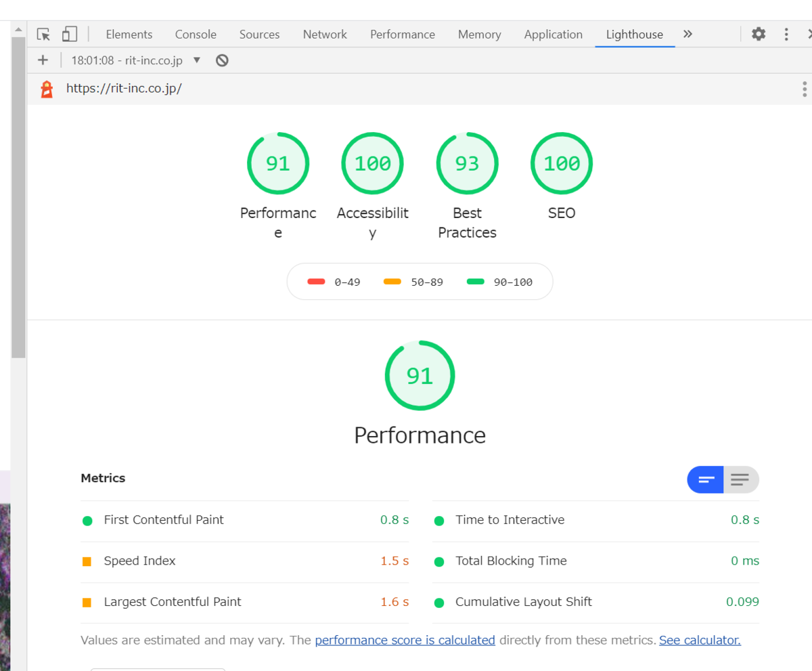This screenshot has height=671, width=812.
Task: Switch metrics to expanded description view
Action: [x=741, y=479]
